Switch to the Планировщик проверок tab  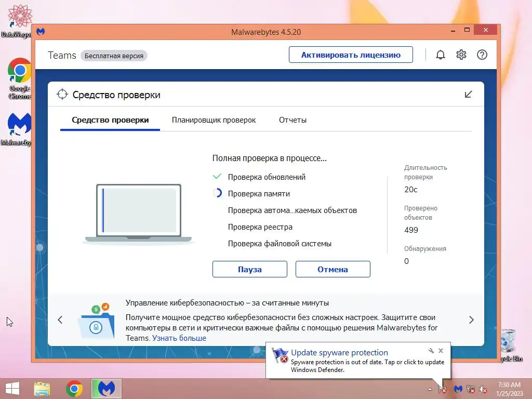(214, 120)
